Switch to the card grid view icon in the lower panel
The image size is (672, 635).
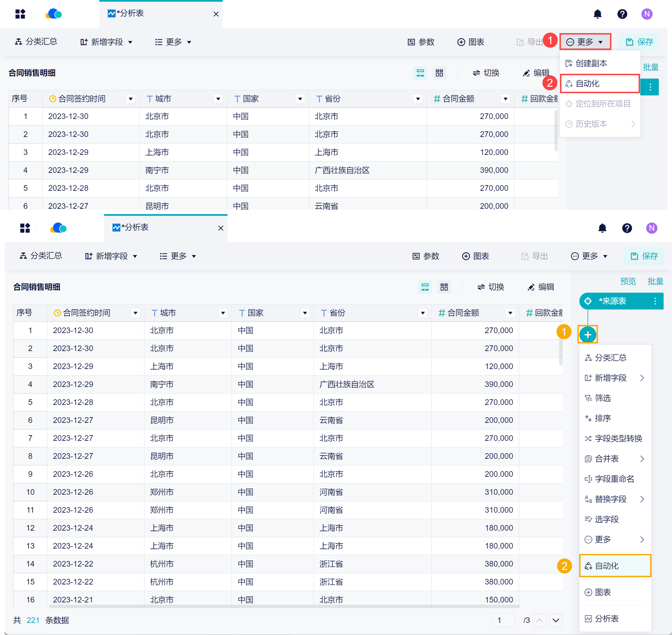coord(444,287)
